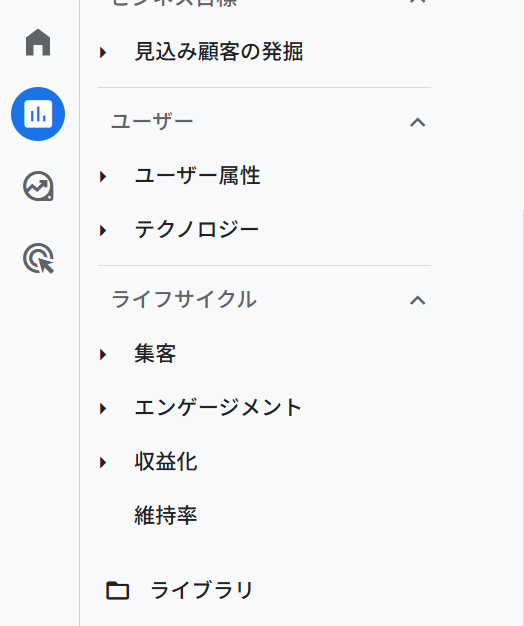Screen dimensions: 524x626
Task: Expand the テクノロジー triangle
Action: tap(103, 230)
